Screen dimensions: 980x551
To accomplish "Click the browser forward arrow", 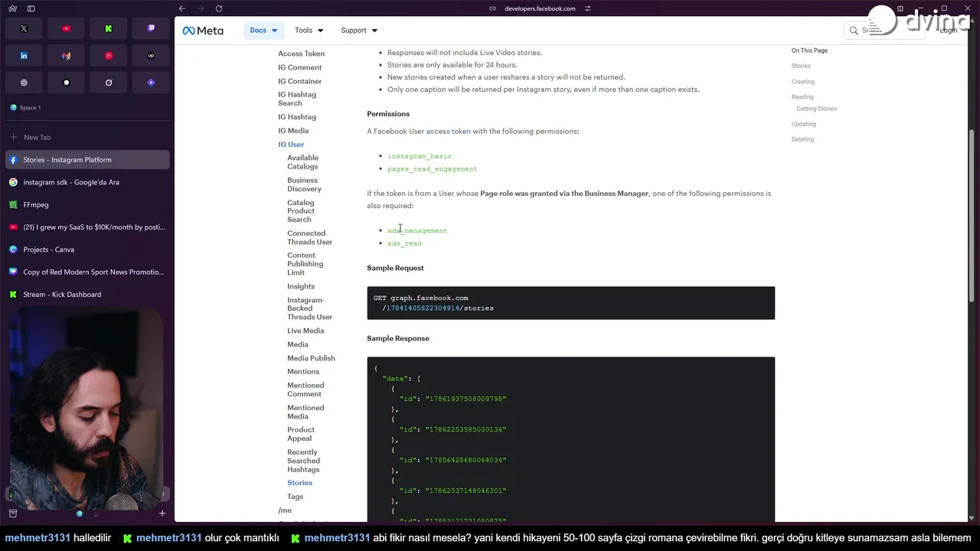I will [x=201, y=8].
